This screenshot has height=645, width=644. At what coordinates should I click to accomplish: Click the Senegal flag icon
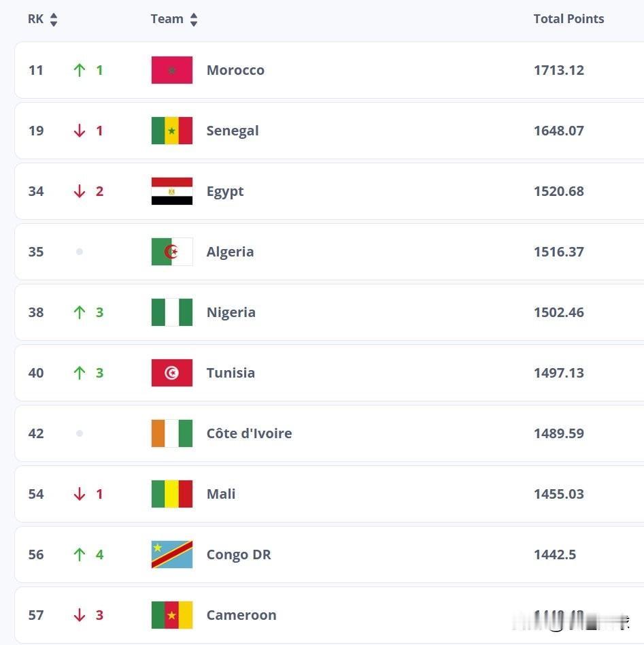click(171, 131)
